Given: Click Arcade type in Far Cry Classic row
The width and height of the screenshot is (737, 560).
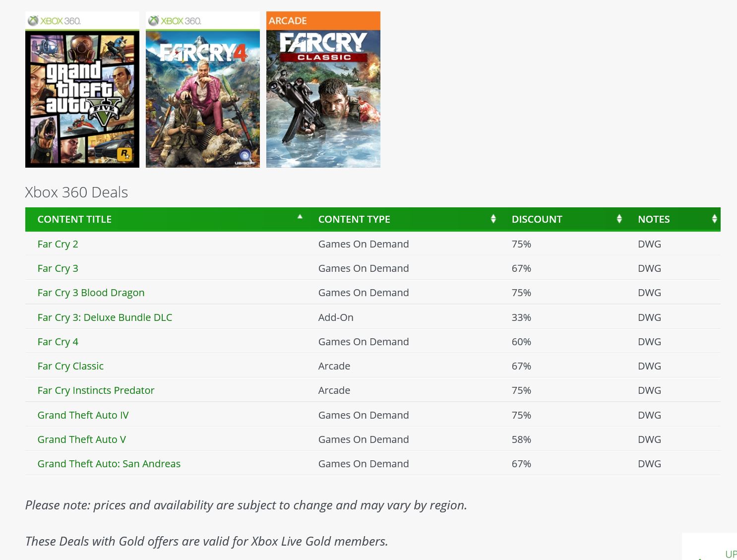Looking at the screenshot, I should point(334,366).
